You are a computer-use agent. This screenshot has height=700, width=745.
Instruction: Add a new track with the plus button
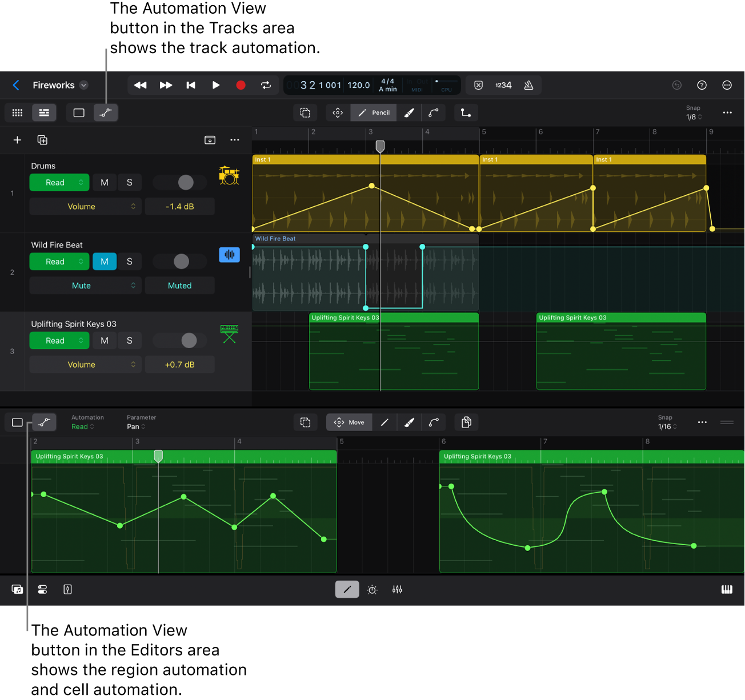point(17,139)
